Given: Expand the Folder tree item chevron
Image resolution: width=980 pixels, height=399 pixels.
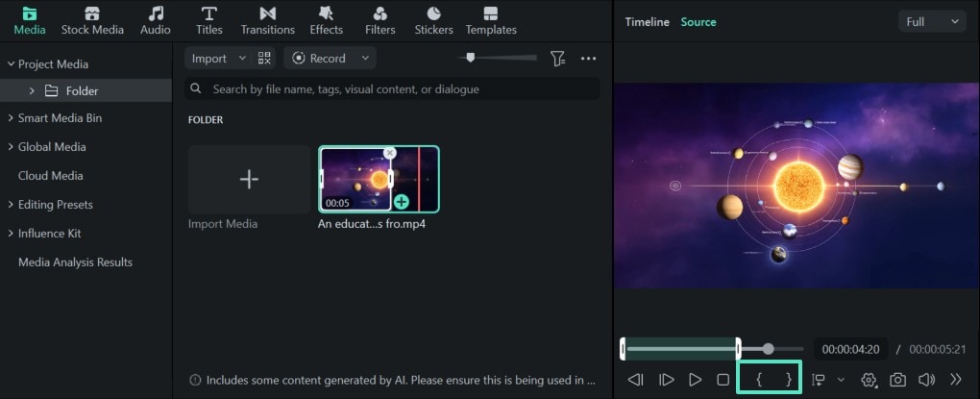Looking at the screenshot, I should tap(32, 91).
